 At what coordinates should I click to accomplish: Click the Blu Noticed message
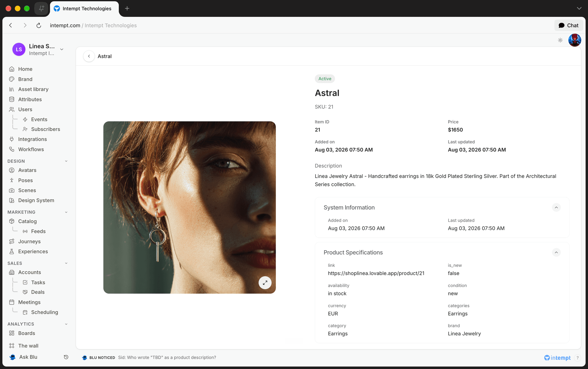point(149,357)
